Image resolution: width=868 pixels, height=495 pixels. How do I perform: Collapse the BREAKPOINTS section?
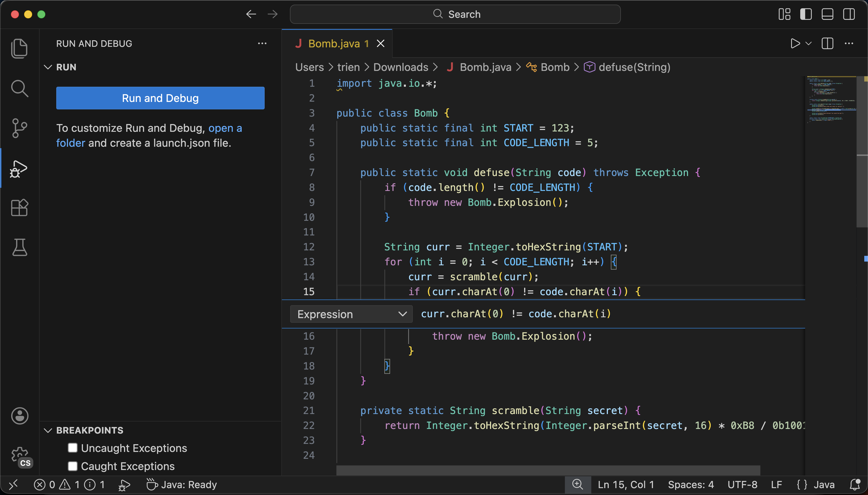[x=48, y=430]
